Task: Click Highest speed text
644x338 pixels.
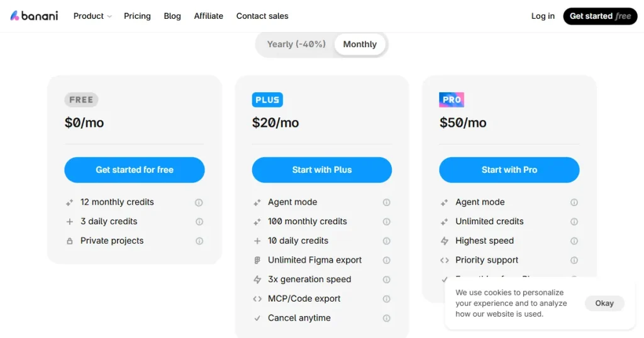Action: (484, 241)
